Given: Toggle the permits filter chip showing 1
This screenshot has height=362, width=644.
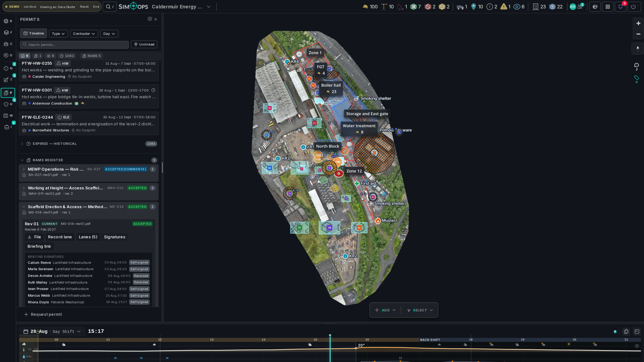Looking at the screenshot, I should (x=38, y=56).
